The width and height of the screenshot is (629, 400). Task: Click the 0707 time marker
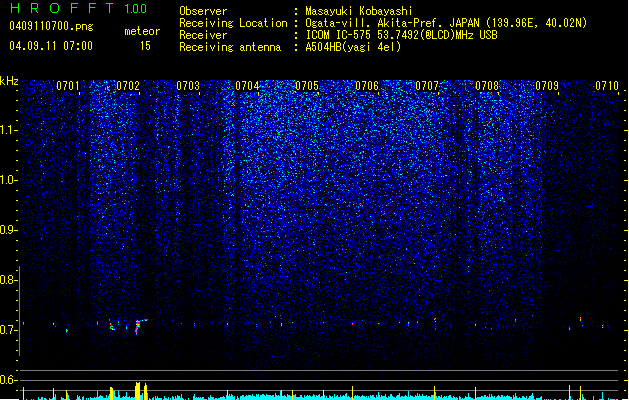click(427, 86)
